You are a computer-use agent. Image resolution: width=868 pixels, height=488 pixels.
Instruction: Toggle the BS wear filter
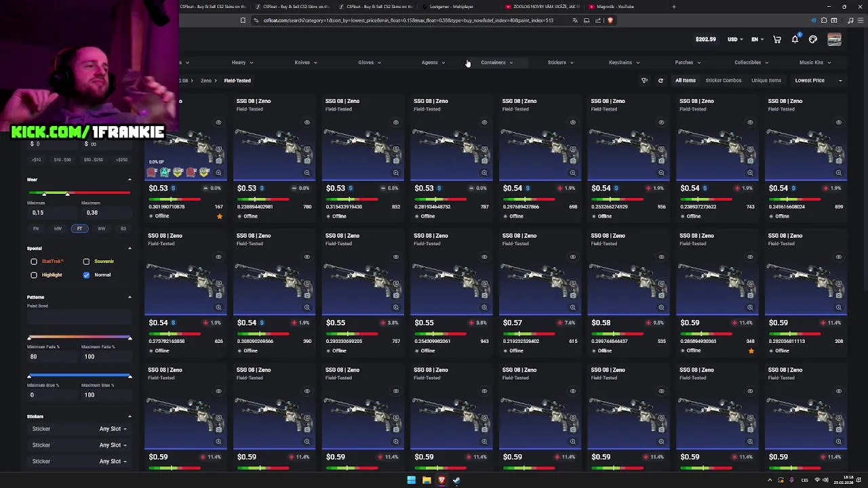click(123, 229)
